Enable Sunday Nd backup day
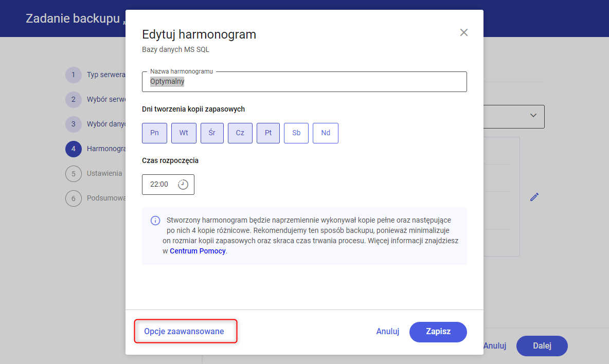 pos(326,133)
